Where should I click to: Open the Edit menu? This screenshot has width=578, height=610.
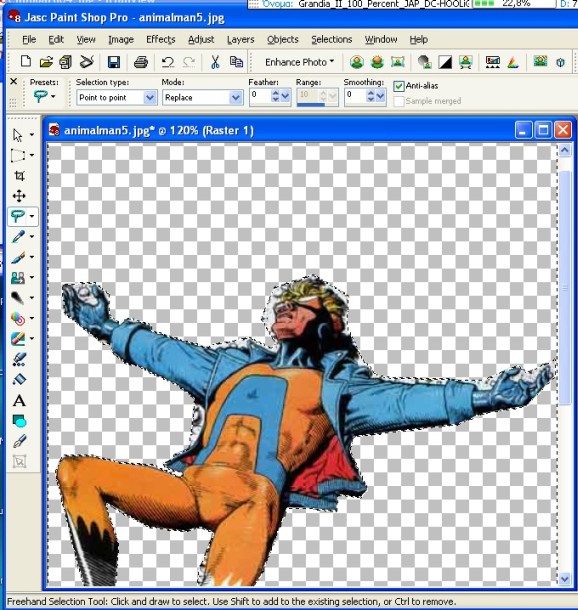click(x=56, y=40)
